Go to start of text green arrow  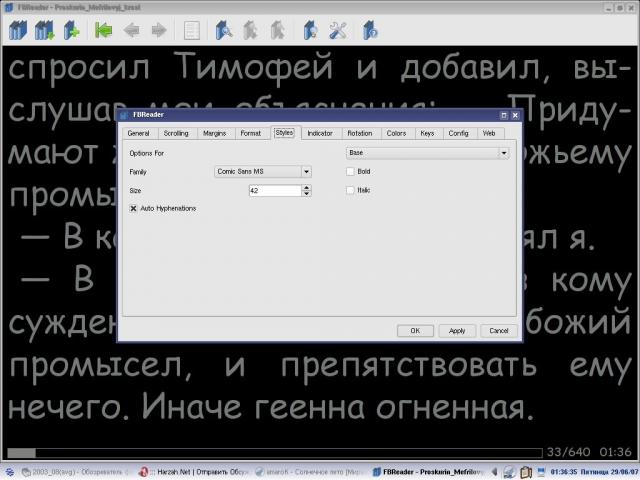point(103,30)
